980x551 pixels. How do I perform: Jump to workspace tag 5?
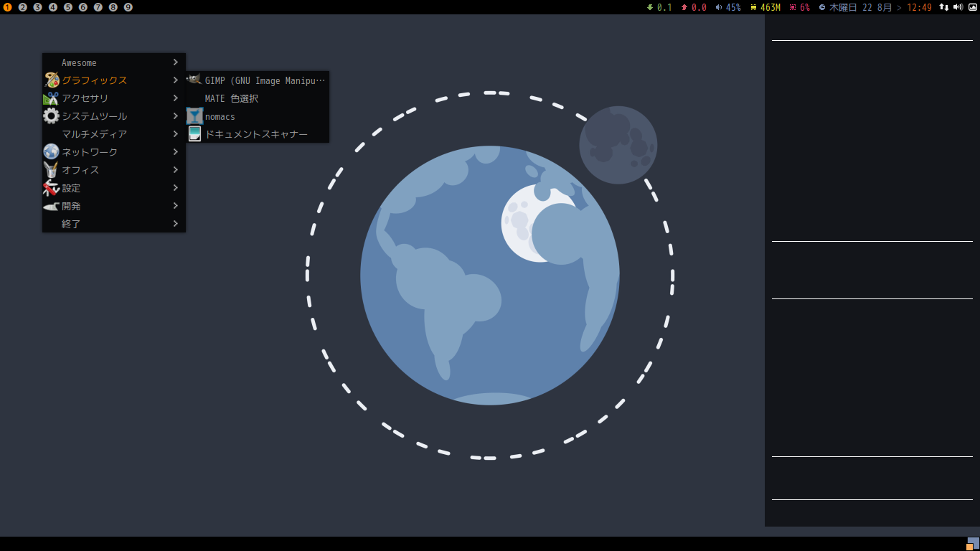pyautogui.click(x=68, y=7)
